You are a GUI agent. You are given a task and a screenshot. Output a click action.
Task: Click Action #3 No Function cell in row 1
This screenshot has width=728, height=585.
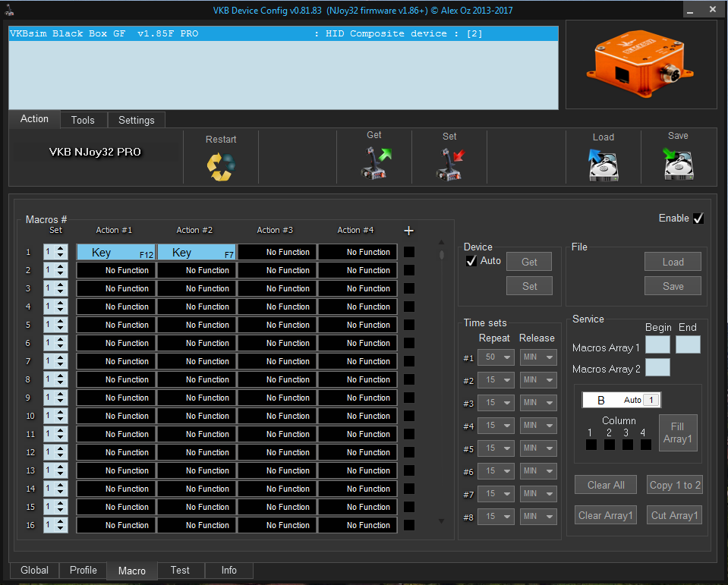coord(277,252)
